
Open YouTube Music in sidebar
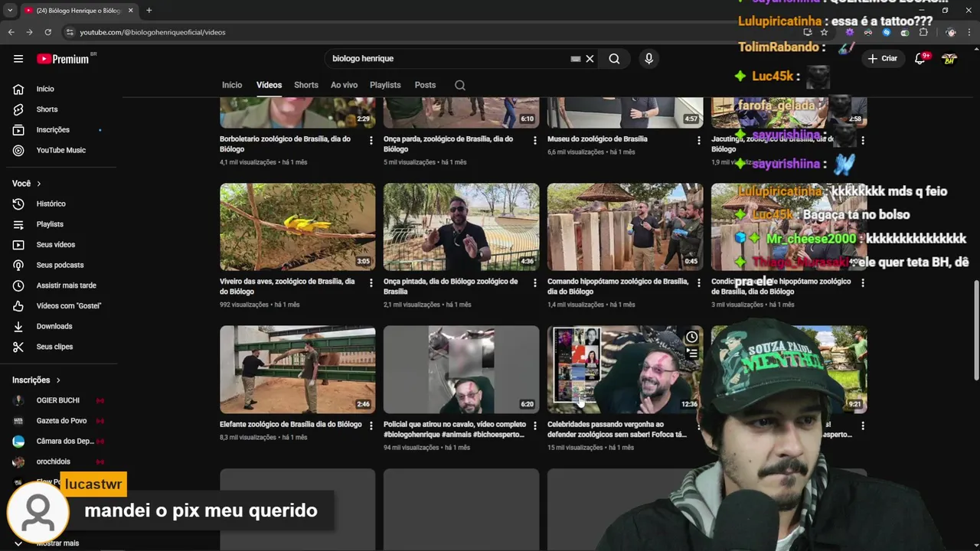point(61,151)
